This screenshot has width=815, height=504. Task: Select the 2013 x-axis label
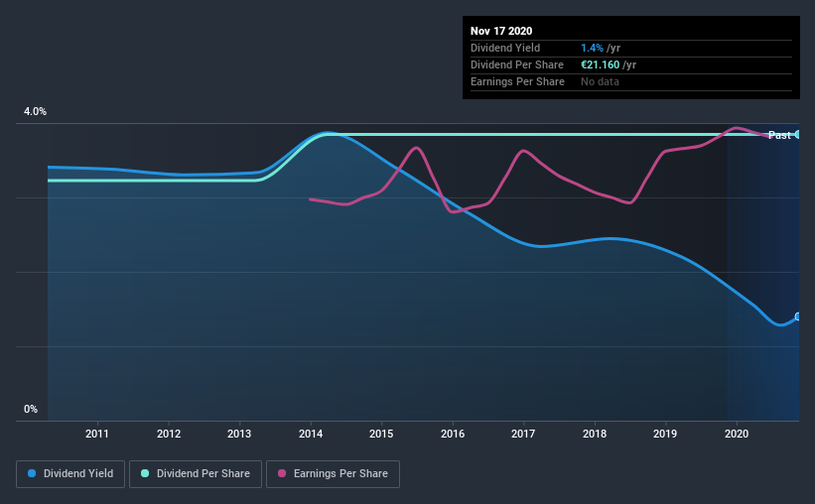point(239,434)
